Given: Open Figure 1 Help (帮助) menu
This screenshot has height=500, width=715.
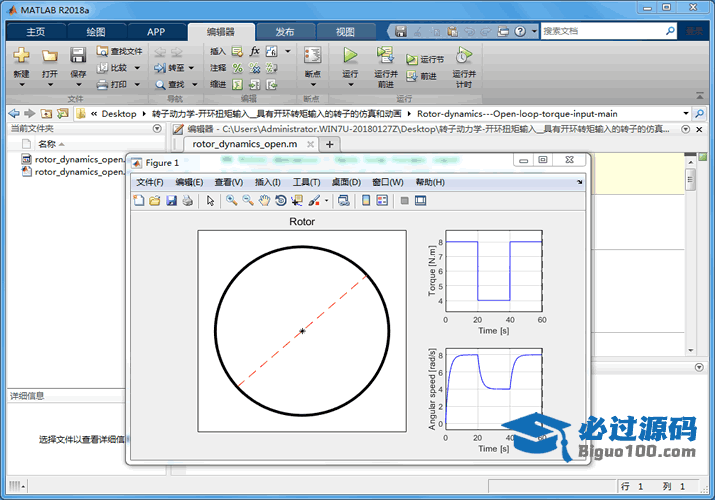Looking at the screenshot, I should point(430,182).
